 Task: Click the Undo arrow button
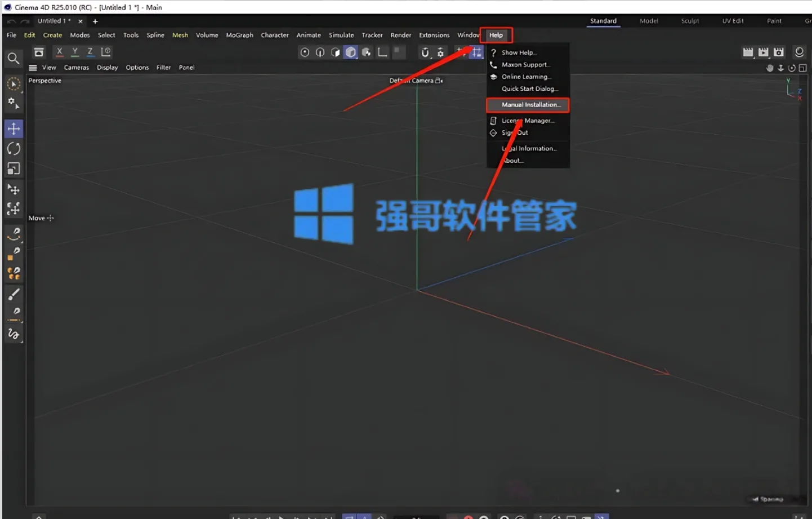(x=11, y=21)
